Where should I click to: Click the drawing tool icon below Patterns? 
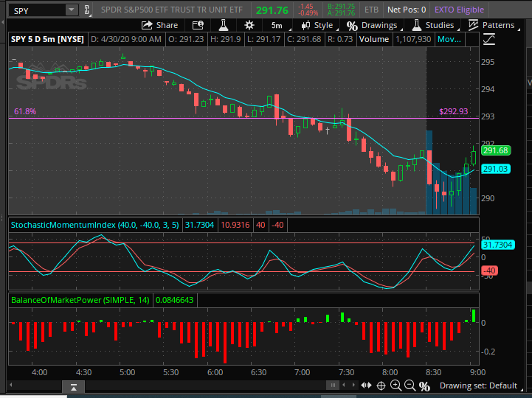[x=489, y=39]
